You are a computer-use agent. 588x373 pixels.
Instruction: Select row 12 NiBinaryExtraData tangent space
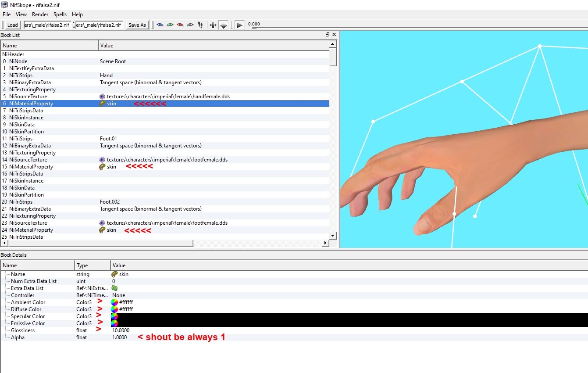point(165,146)
